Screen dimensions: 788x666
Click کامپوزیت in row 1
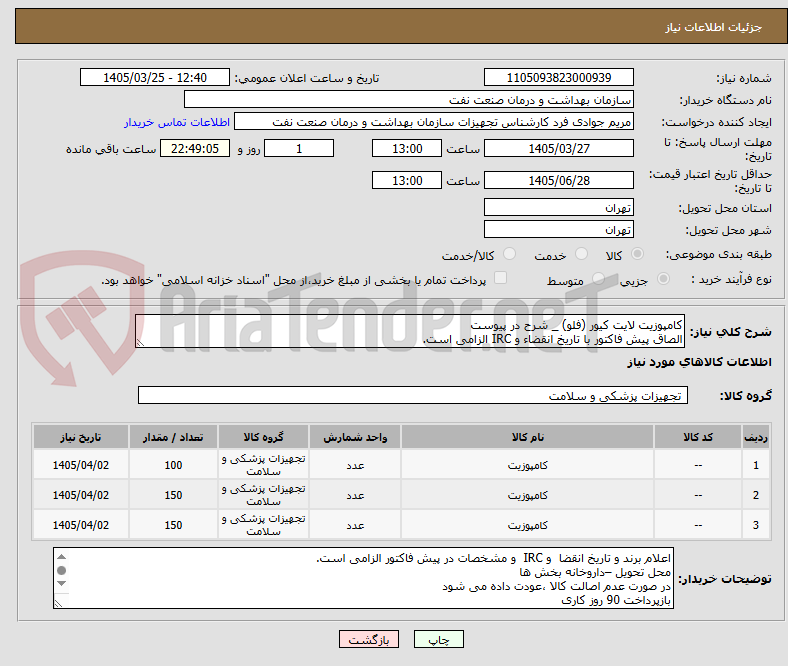pyautogui.click(x=527, y=465)
